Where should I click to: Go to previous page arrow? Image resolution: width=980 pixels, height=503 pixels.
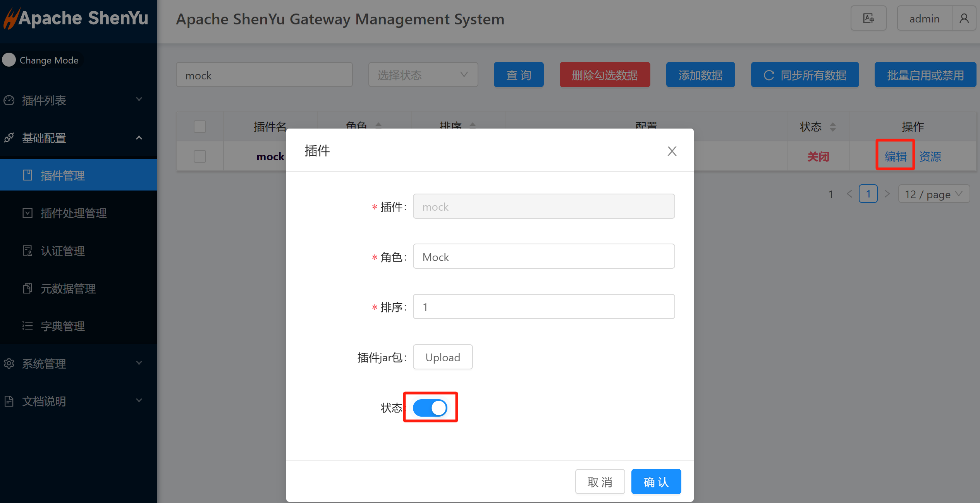coord(849,194)
